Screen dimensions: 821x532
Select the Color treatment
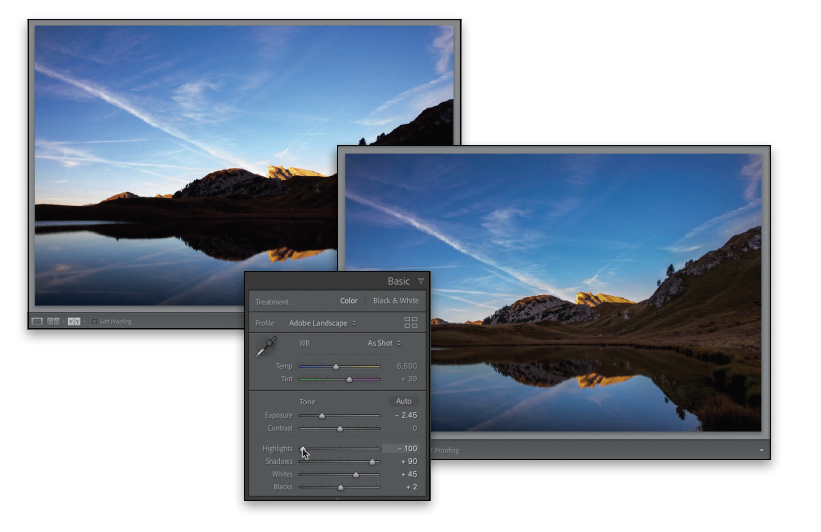[x=349, y=301]
